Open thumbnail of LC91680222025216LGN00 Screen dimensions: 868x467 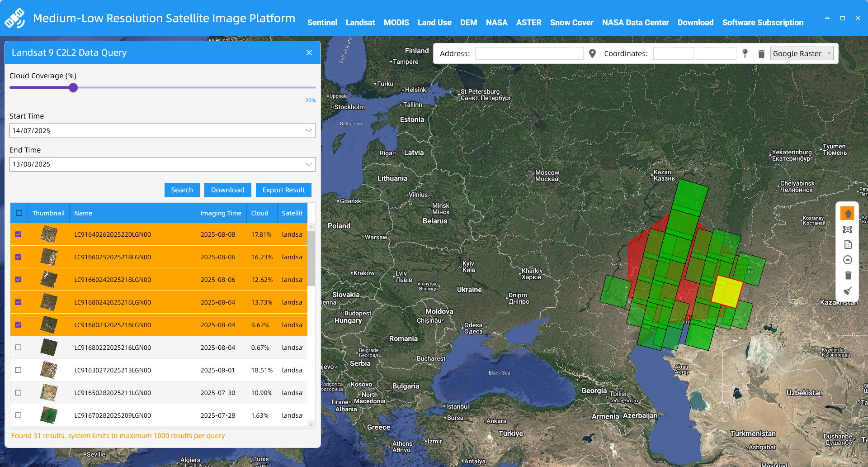[49, 348]
